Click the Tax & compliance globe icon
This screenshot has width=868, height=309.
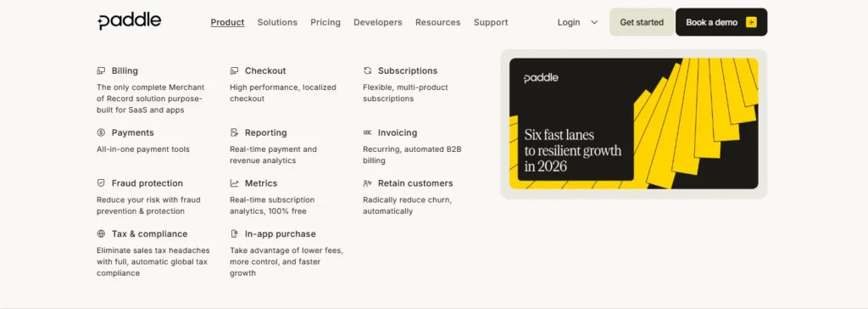click(x=101, y=233)
